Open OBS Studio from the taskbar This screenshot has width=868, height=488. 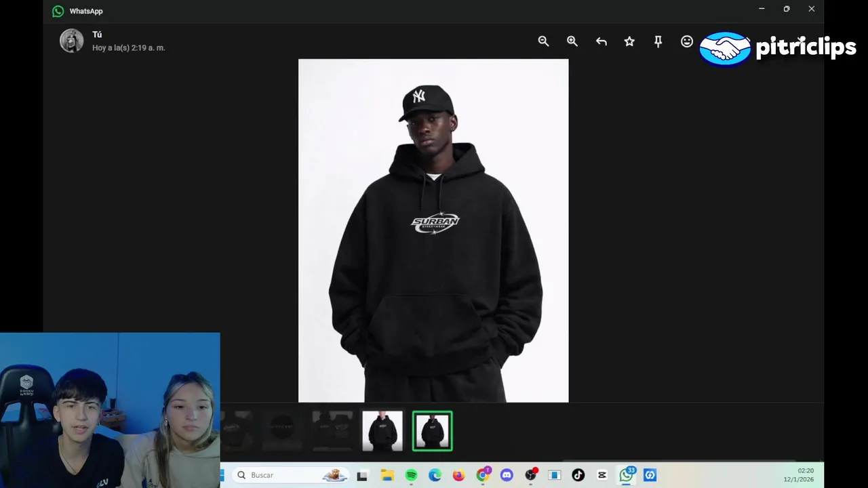point(531,475)
